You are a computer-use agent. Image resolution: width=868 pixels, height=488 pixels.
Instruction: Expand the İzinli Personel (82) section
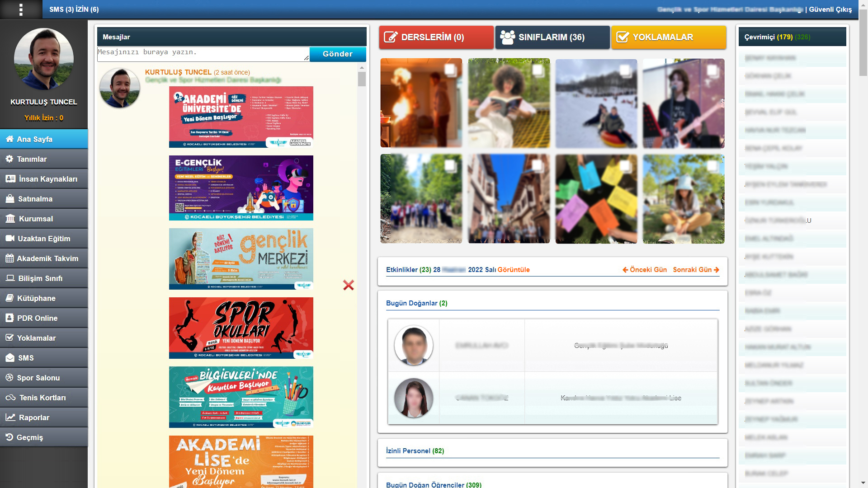tap(415, 451)
